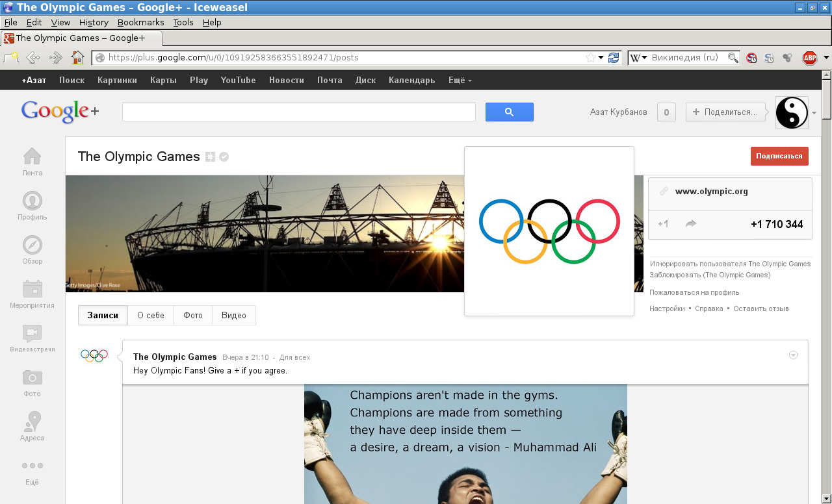Click the yin-yang profile avatar
Viewport: 832px width, 504px height.
tap(792, 112)
